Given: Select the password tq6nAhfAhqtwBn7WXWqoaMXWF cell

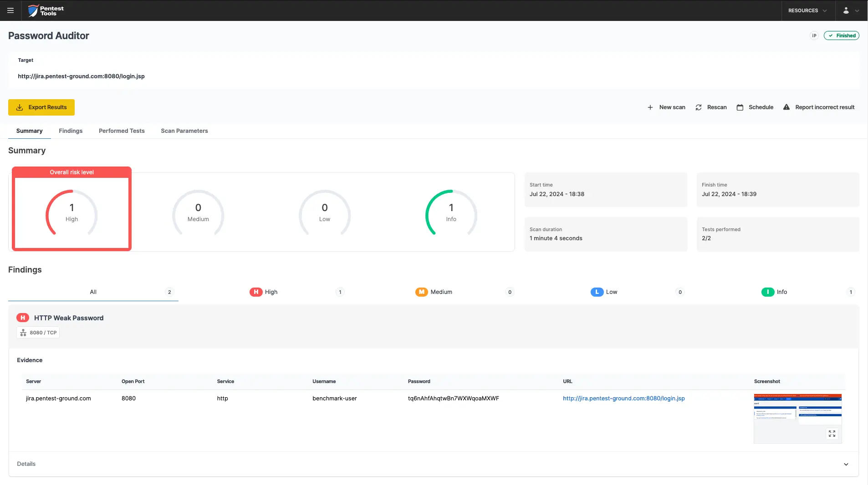Looking at the screenshot, I should coord(454,399).
